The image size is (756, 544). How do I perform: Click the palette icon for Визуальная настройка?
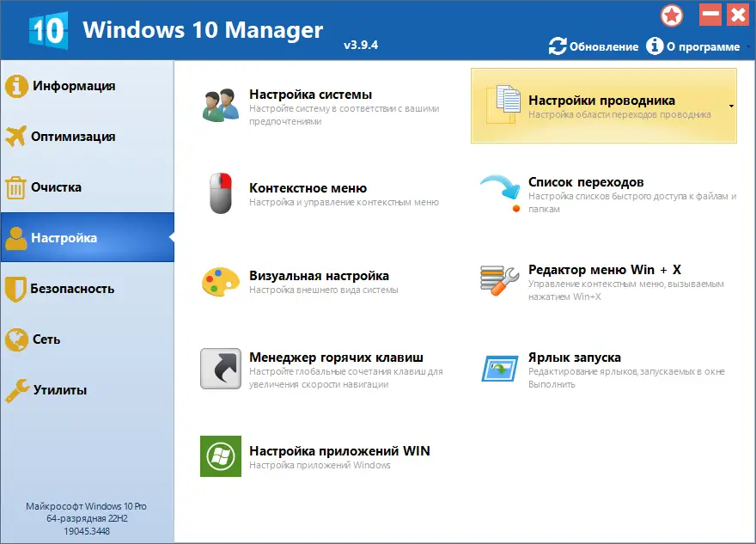(221, 283)
